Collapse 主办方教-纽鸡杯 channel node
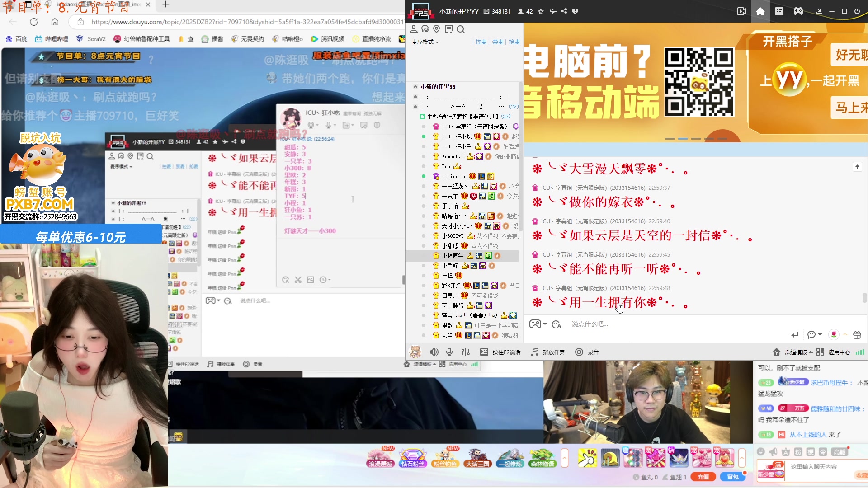The image size is (868, 488). [x=422, y=117]
